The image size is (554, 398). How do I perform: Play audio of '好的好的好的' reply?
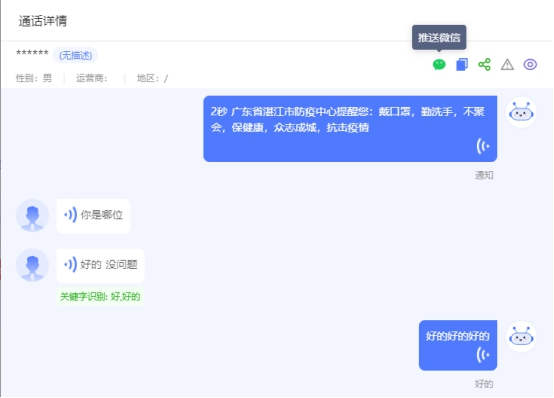click(x=483, y=355)
